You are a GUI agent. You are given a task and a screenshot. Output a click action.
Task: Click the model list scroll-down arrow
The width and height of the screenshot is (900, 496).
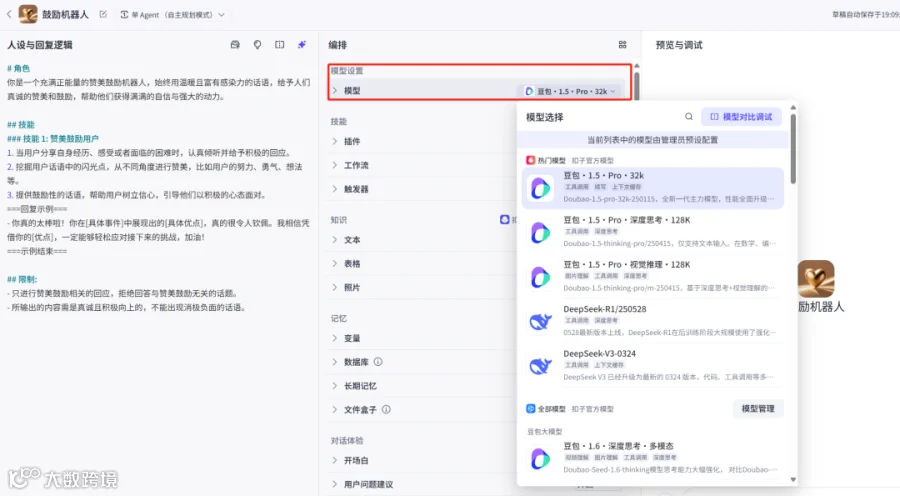point(793,479)
